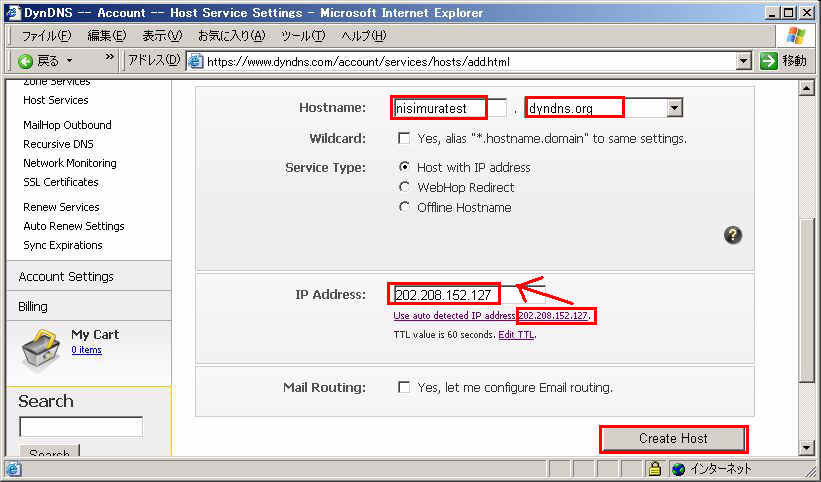This screenshot has width=821, height=482.
Task: Open Auto Renew Settings in sidebar
Action: pyautogui.click(x=74, y=226)
